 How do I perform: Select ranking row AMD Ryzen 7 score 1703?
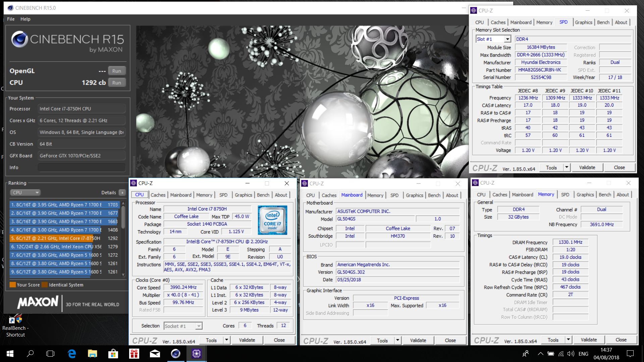tap(64, 204)
